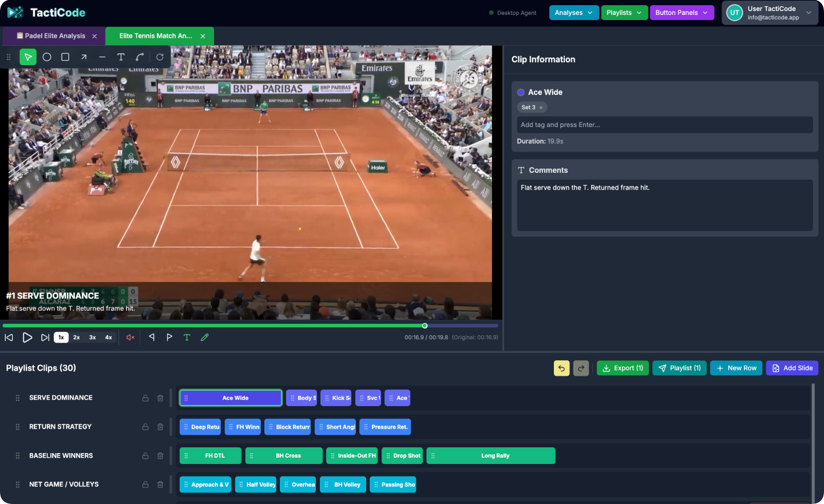Set playback speed to 1x

[61, 338]
